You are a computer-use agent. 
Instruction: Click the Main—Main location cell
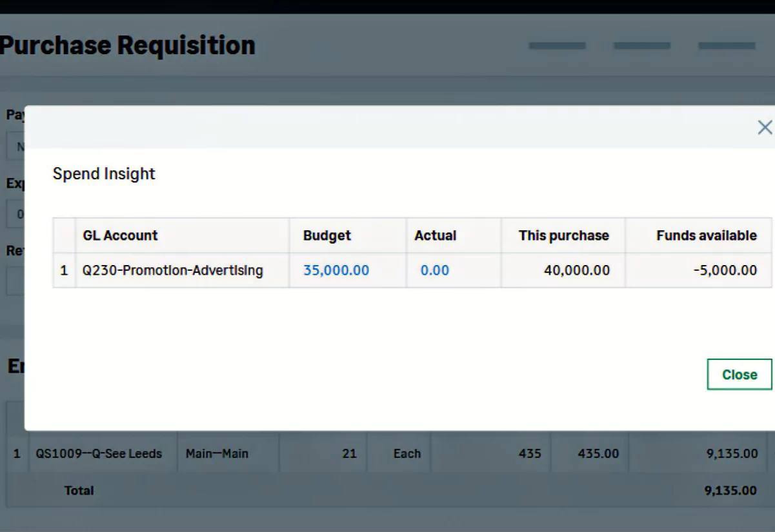click(x=217, y=453)
